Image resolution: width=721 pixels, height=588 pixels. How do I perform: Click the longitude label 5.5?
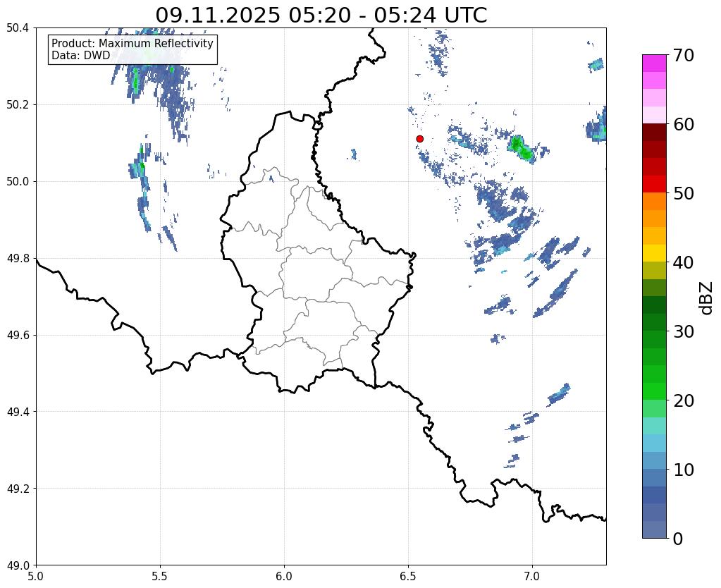160,576
